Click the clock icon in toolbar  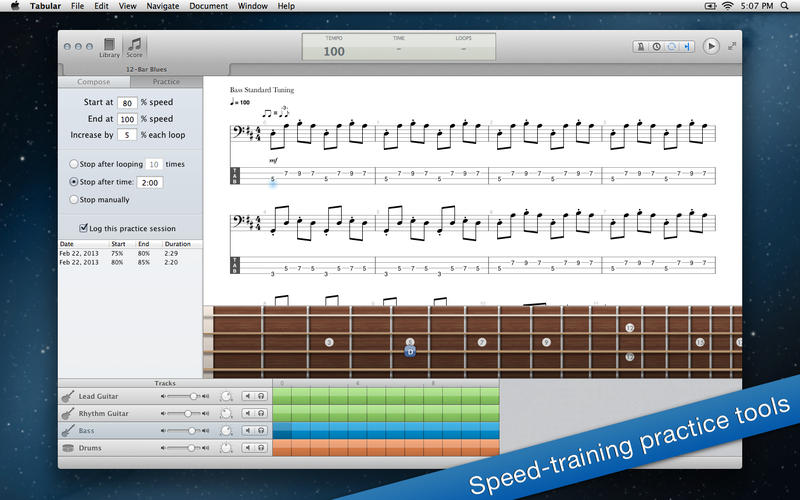(656, 46)
